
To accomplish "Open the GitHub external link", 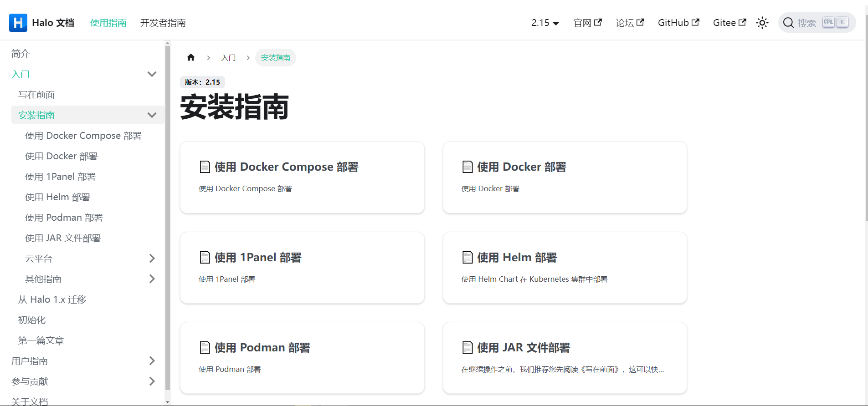I will [x=678, y=23].
